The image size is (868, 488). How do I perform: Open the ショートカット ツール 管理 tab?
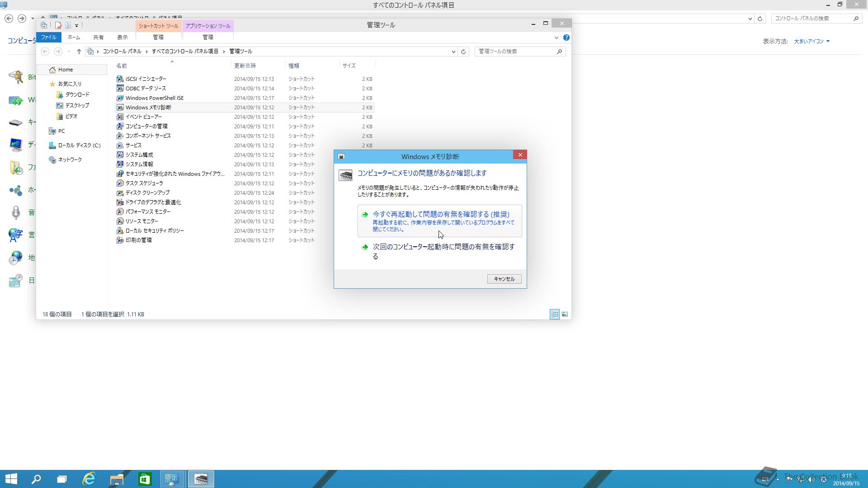(x=158, y=38)
